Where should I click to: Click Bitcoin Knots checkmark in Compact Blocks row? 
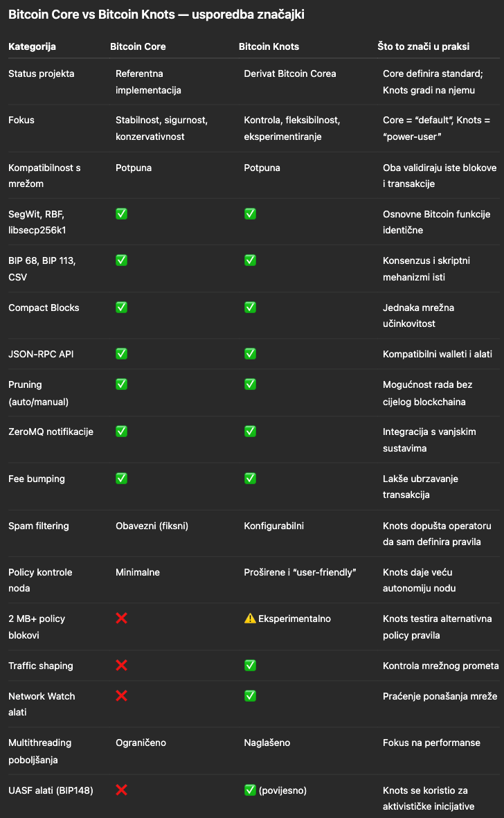(x=250, y=307)
